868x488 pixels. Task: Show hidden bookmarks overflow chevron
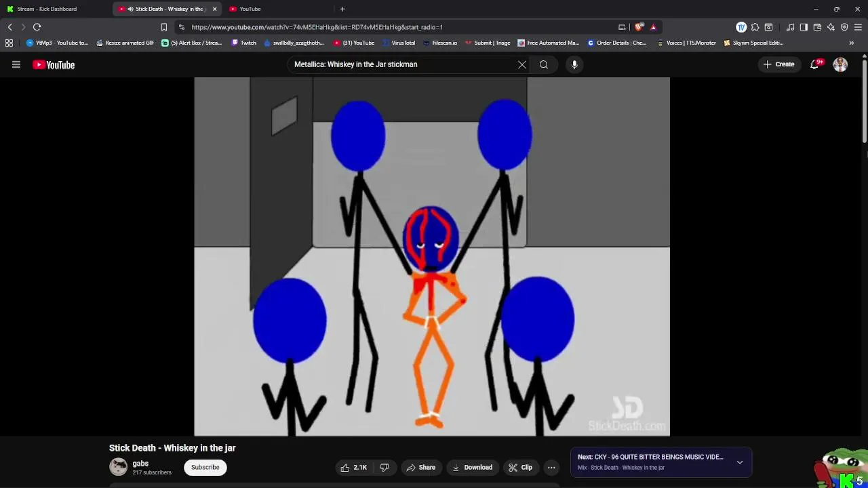852,43
